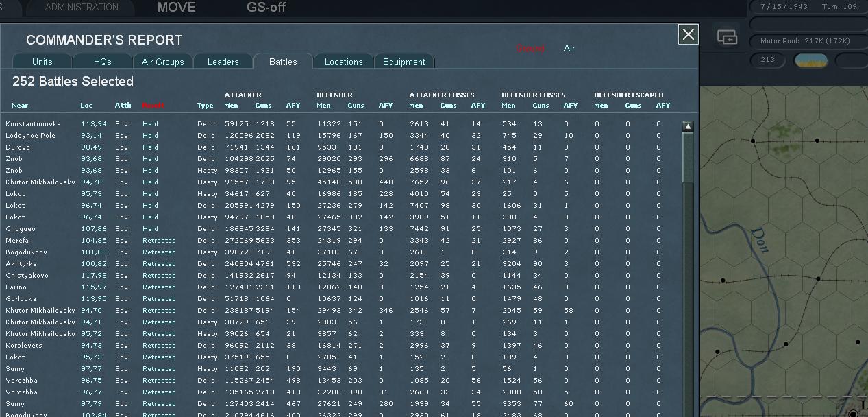
Task: Click Retreated result in Merefa row
Action: [x=159, y=241]
